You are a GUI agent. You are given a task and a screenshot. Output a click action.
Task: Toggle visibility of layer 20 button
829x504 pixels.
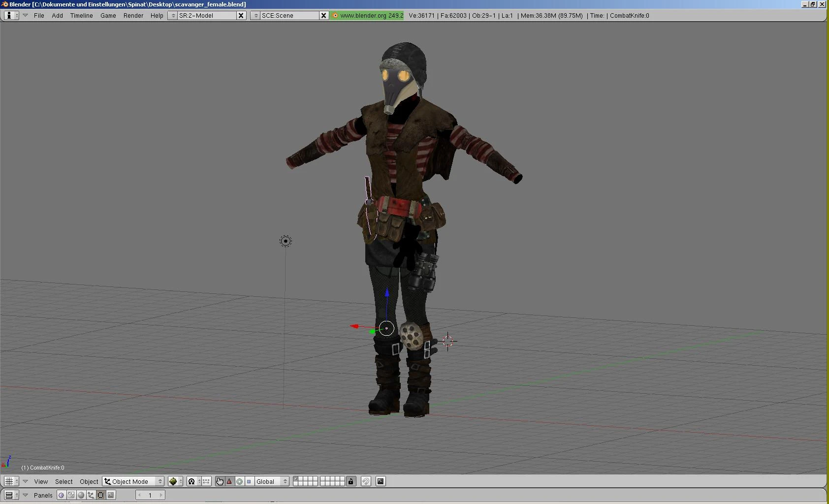tap(342, 484)
